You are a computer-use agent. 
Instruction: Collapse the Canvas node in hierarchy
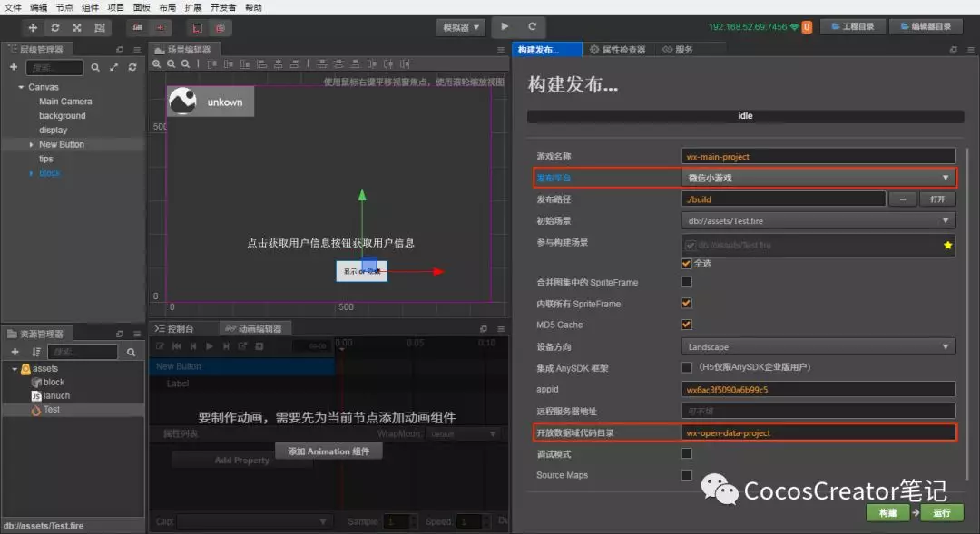coord(21,87)
